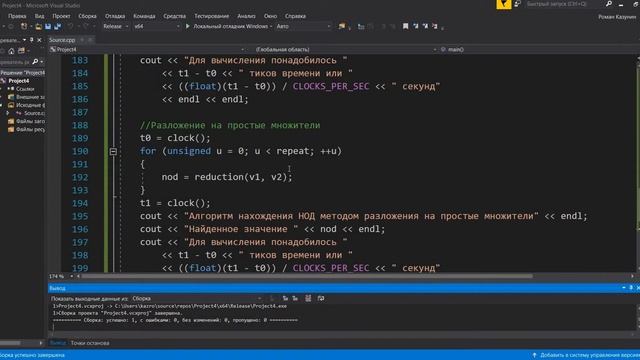
Task: Open the Правка menu
Action: tap(17, 16)
